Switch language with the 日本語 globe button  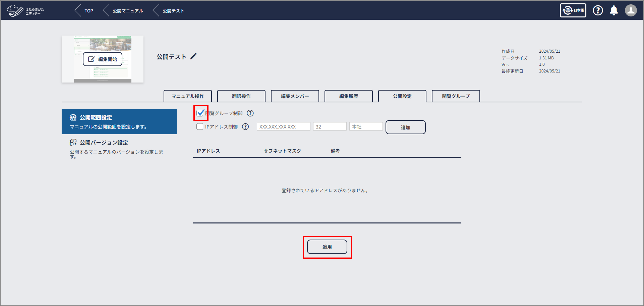coord(573,10)
